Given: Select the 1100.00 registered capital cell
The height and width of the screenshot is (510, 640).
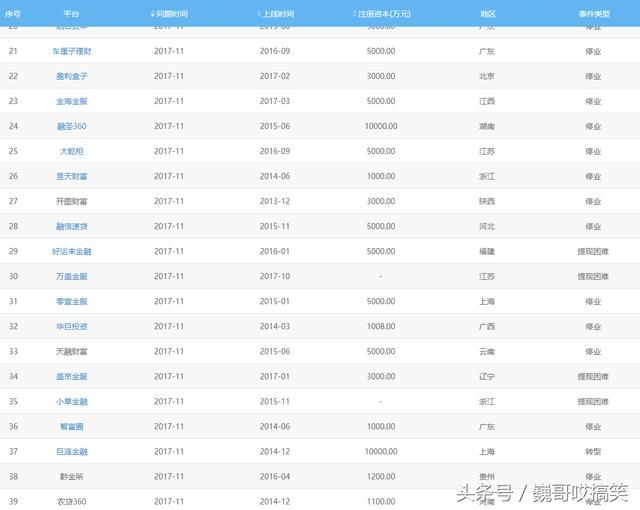Looking at the screenshot, I should click(x=381, y=501).
